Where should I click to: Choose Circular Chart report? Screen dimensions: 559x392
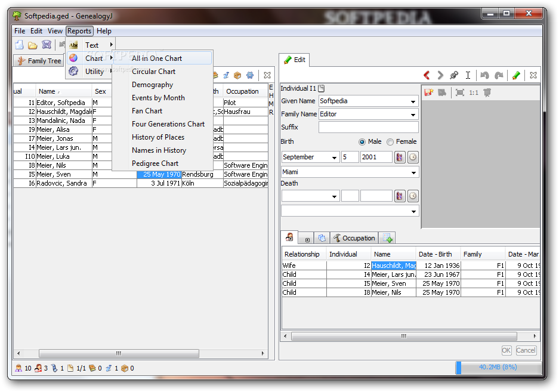[162, 72]
